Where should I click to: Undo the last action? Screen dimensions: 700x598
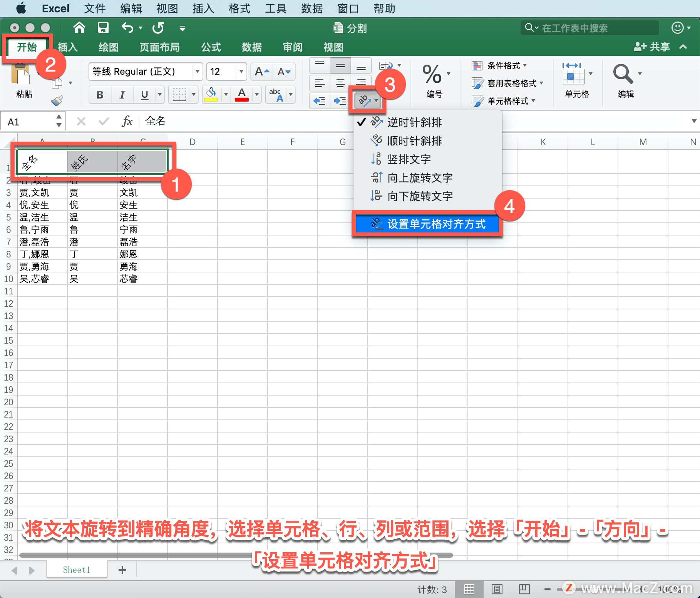click(x=127, y=28)
